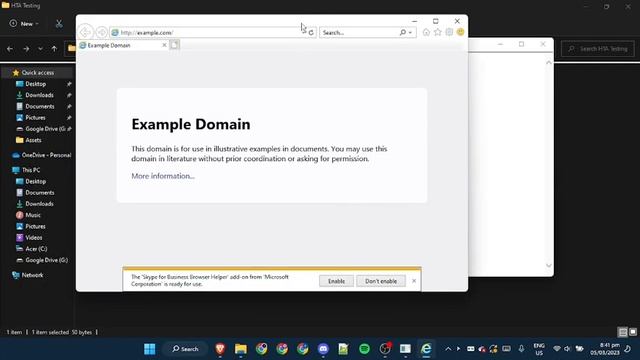Open Favorites star in Internet Explorer
The width and height of the screenshot is (640, 360).
(x=438, y=32)
